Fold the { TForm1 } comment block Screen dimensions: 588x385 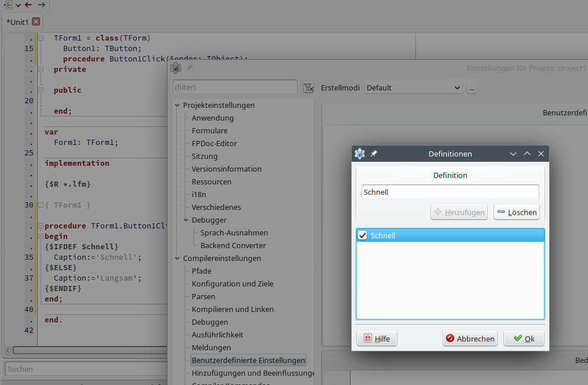[x=41, y=205]
